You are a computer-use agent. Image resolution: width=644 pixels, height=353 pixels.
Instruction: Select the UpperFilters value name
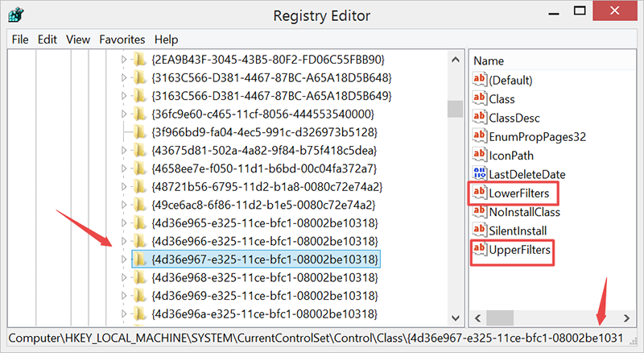[520, 250]
